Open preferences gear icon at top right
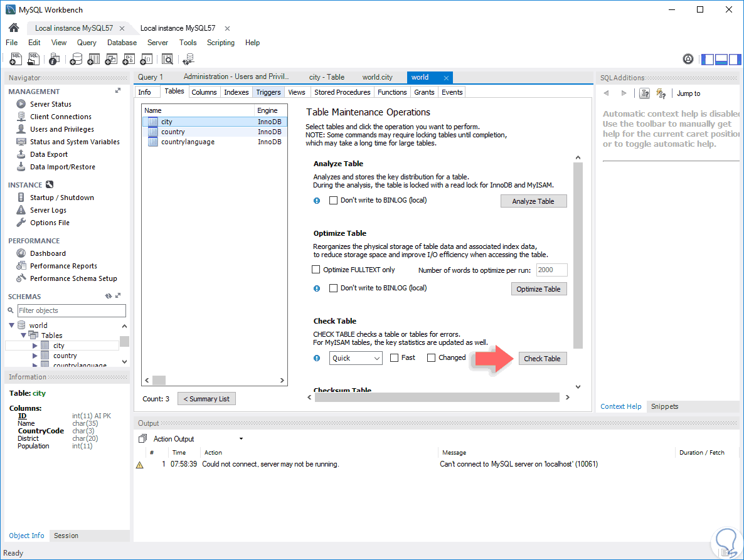This screenshot has height=560, width=744. [x=688, y=59]
